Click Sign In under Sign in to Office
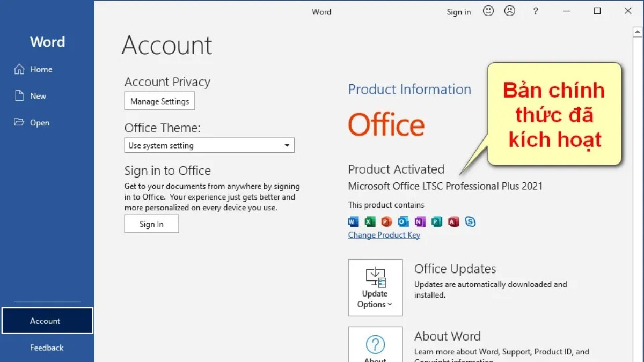The width and height of the screenshot is (644, 362). point(151,224)
